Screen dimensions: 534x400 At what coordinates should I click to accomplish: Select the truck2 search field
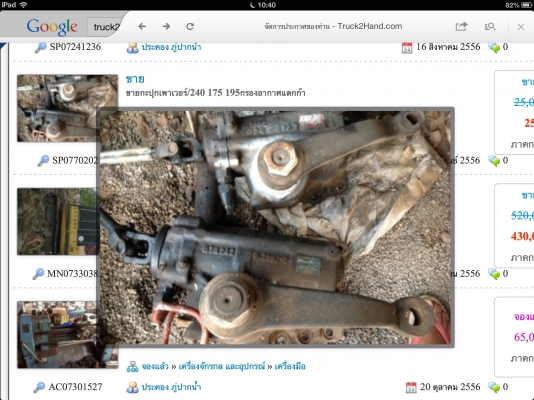click(x=106, y=27)
